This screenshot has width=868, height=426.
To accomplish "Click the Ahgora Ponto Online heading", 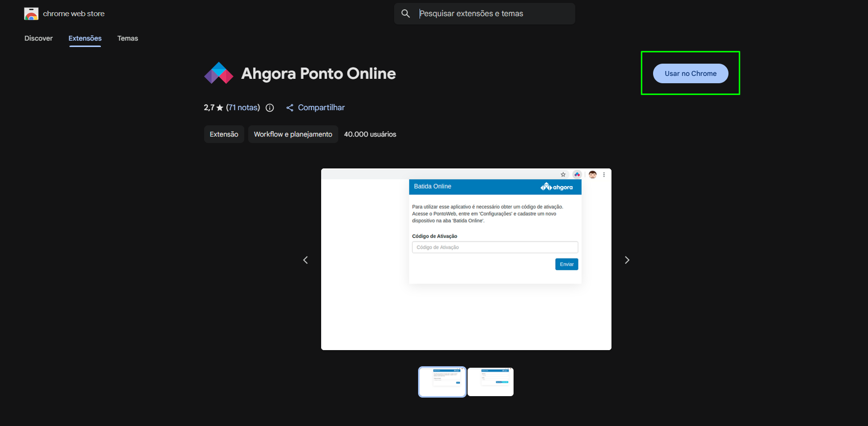I will point(319,73).
